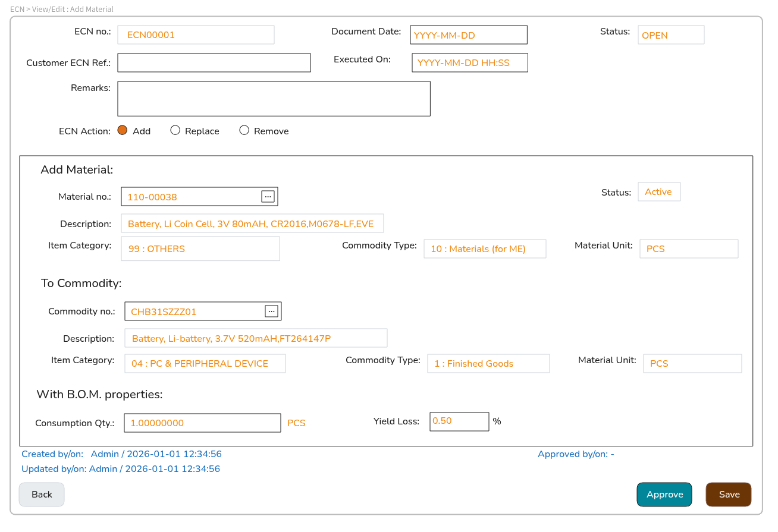778x532 pixels.
Task: Click the Approve button
Action: 664,495
